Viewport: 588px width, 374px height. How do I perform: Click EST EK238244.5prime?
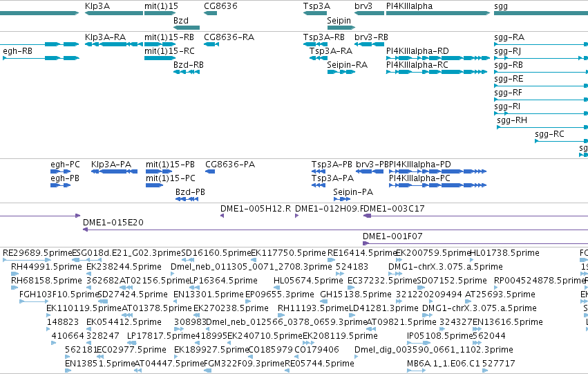(x=89, y=274)
